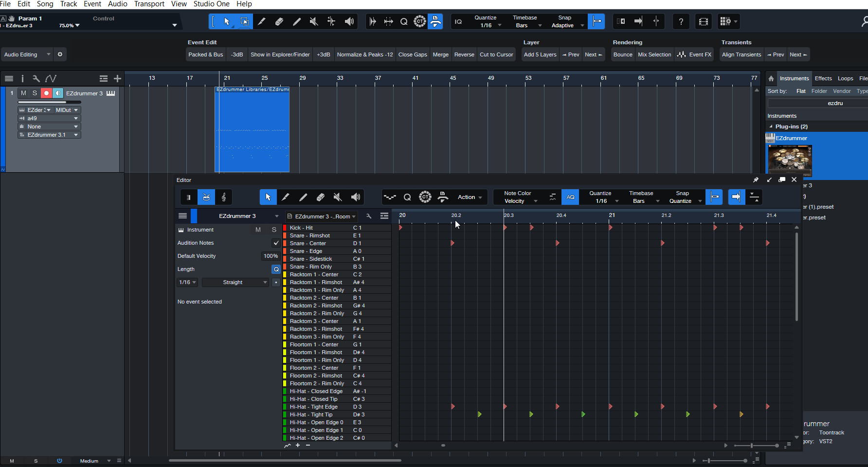The image size is (868, 467).
Task: Mute the EZdrummer 3 track
Action: [x=23, y=93]
